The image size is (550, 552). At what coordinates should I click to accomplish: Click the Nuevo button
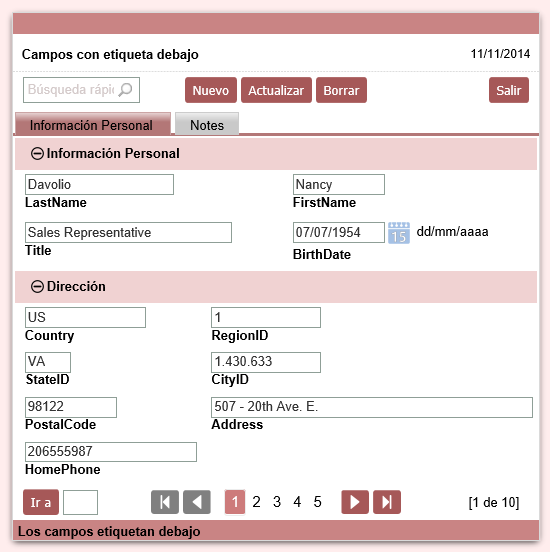pos(211,90)
